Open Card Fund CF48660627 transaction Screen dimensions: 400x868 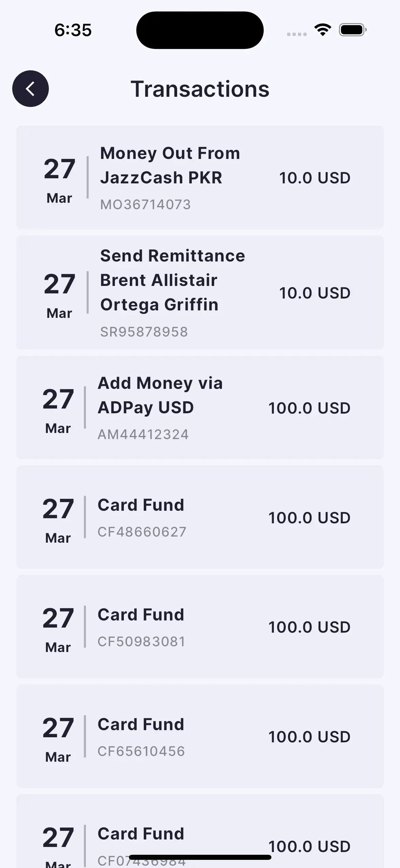(200, 517)
